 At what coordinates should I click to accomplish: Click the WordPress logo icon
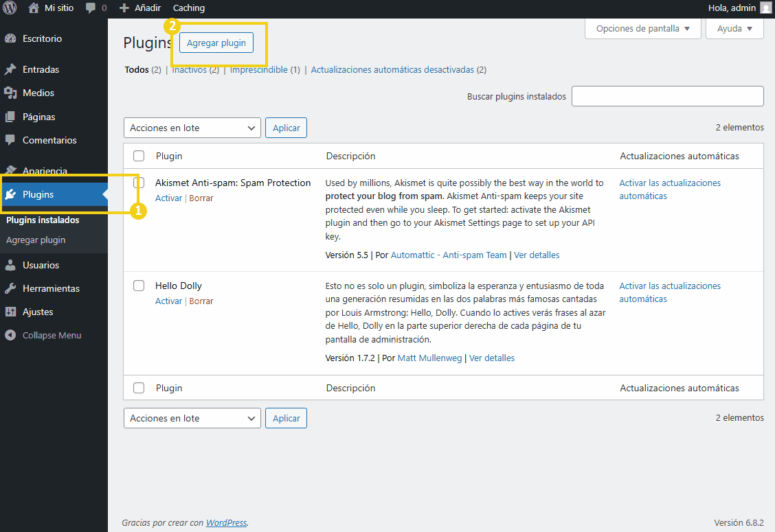[10, 8]
